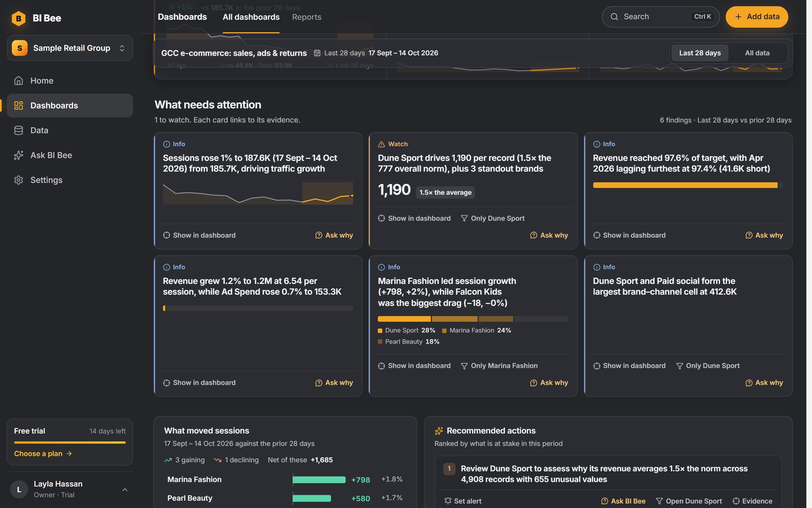This screenshot has width=812, height=508.
Task: Switch to the Reports tab
Action: coord(306,17)
